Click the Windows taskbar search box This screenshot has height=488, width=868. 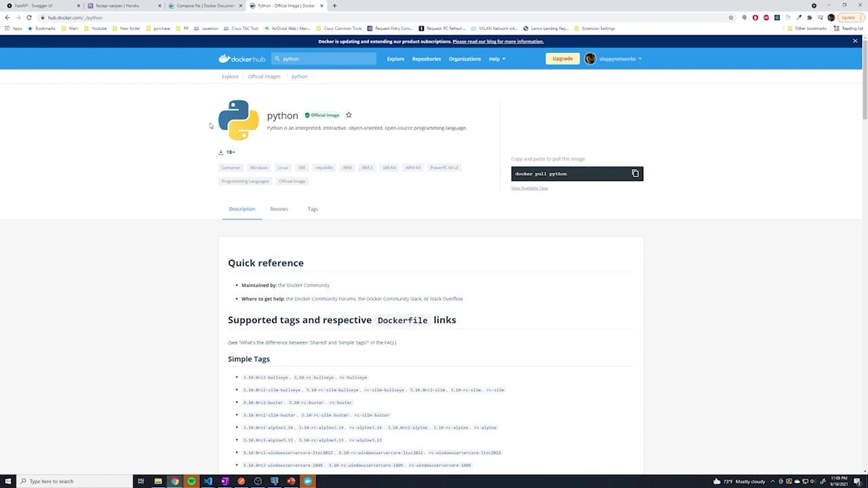tap(73, 481)
